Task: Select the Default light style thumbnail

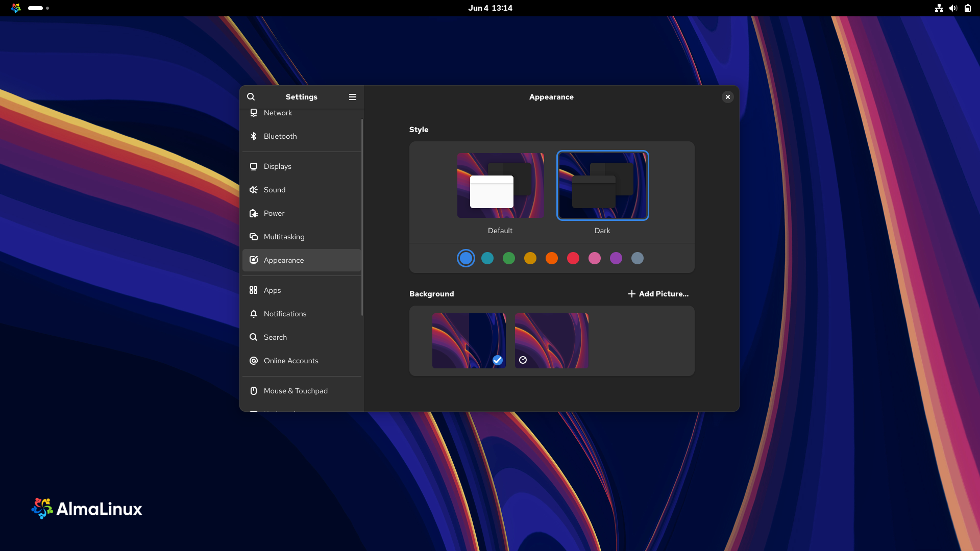Action: tap(501, 186)
